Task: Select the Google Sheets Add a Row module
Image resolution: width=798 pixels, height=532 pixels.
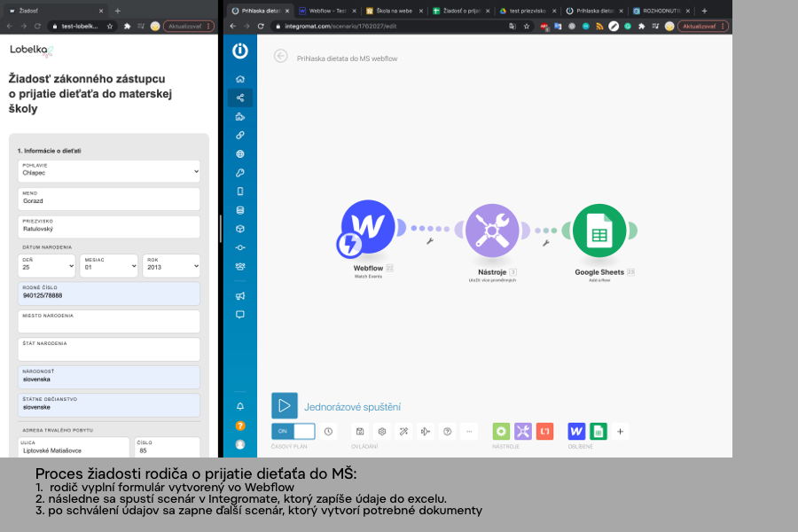Action: click(x=599, y=231)
